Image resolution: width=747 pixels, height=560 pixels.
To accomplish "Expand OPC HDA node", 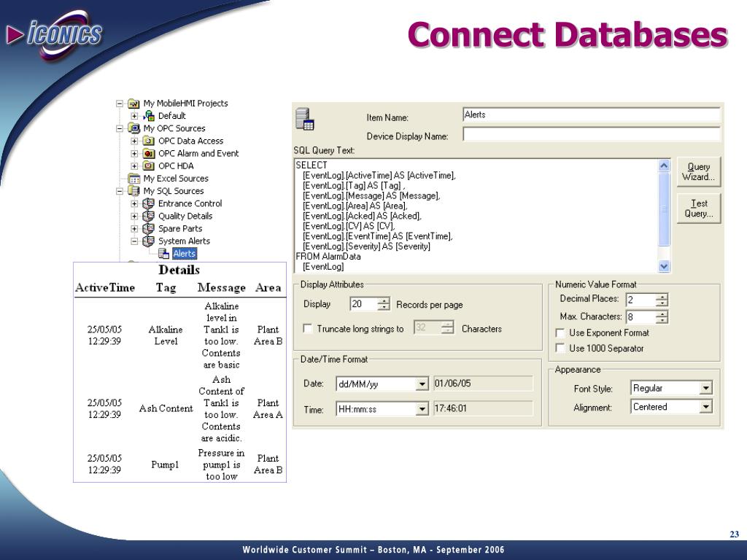I will click(134, 166).
